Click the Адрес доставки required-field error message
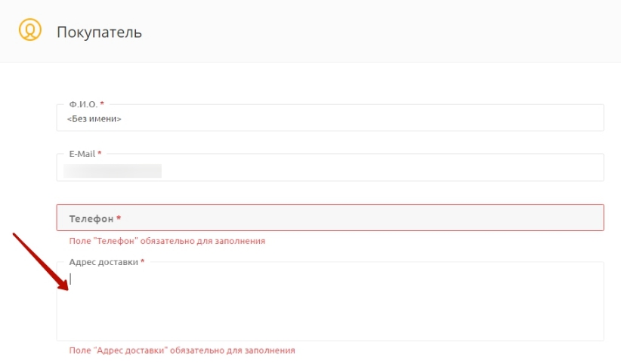Screen dimensions: 621x364 tap(181, 350)
